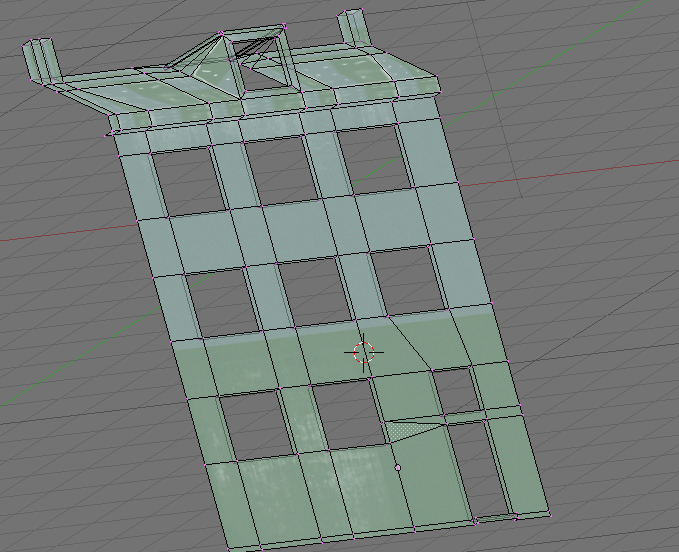Click the red-white 3D cursor crosshair

point(364,352)
